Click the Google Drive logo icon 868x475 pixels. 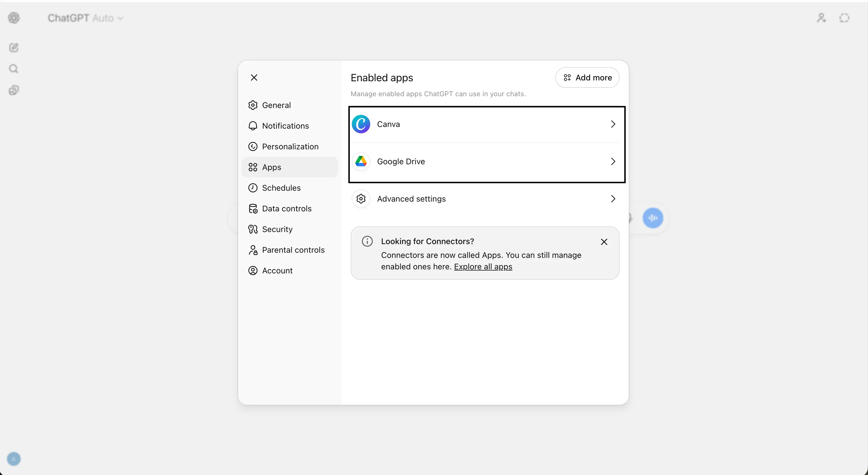361,162
